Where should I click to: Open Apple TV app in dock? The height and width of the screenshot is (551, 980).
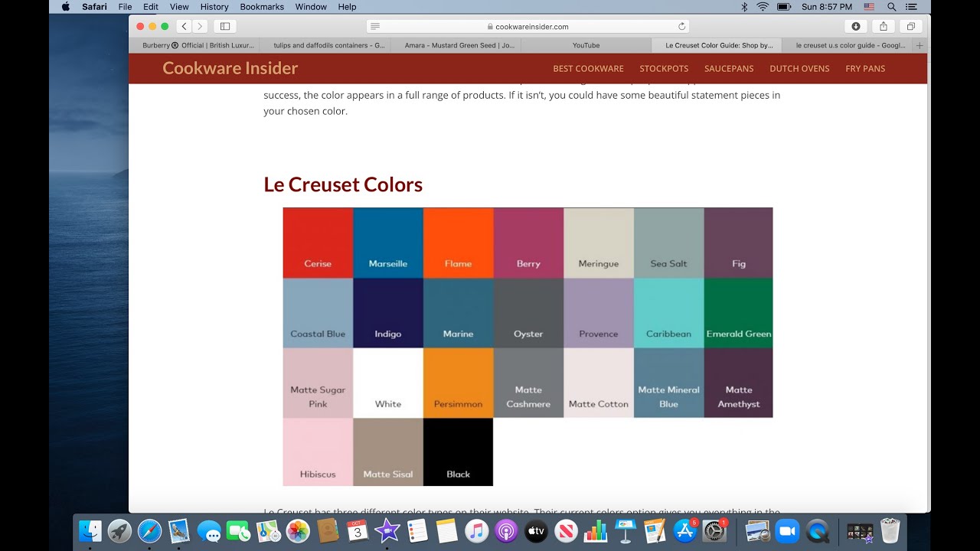[x=536, y=530]
